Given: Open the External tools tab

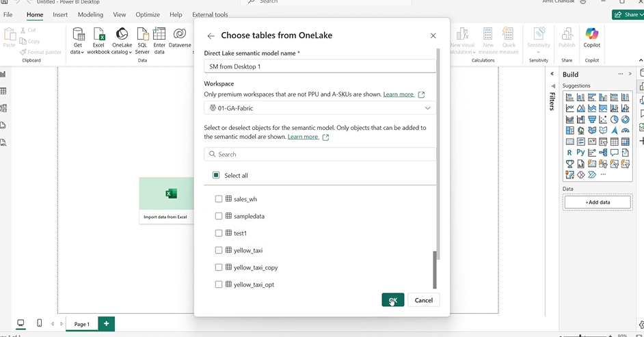Looking at the screenshot, I should [210, 15].
